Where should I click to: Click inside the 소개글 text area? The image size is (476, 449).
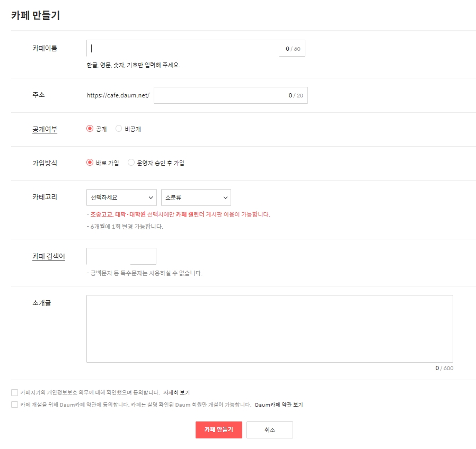270,328
